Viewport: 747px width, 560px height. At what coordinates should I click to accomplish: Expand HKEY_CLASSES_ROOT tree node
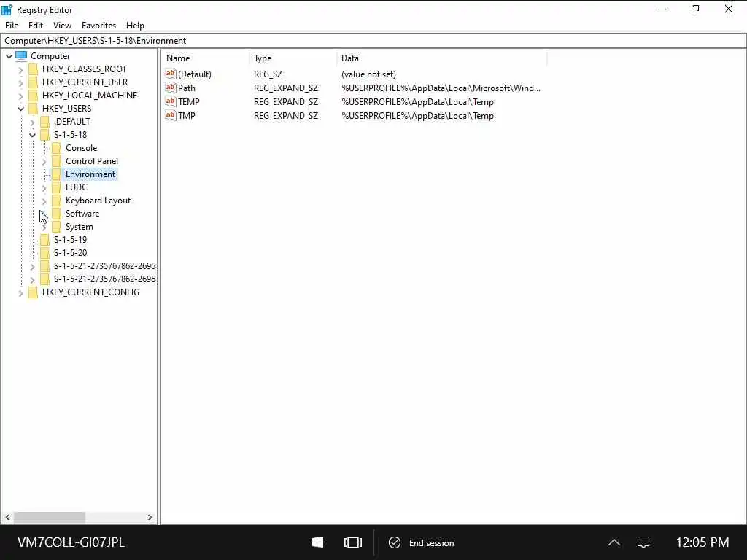(20, 69)
